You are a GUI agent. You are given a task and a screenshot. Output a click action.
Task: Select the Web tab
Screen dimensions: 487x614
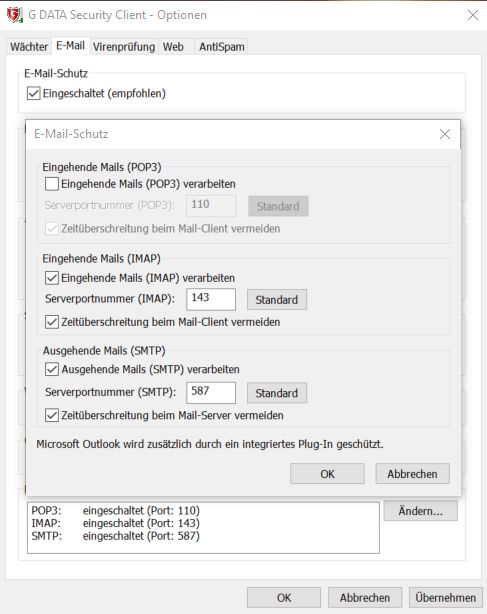173,47
